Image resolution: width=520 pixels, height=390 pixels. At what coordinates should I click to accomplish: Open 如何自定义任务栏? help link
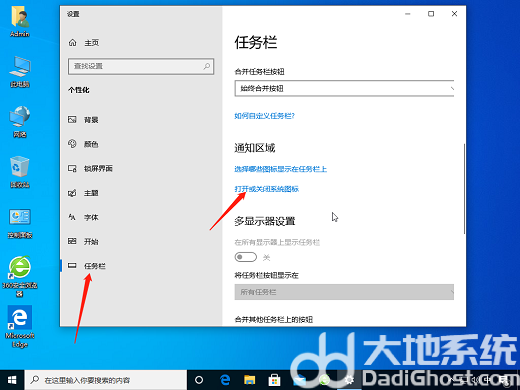tap(265, 116)
